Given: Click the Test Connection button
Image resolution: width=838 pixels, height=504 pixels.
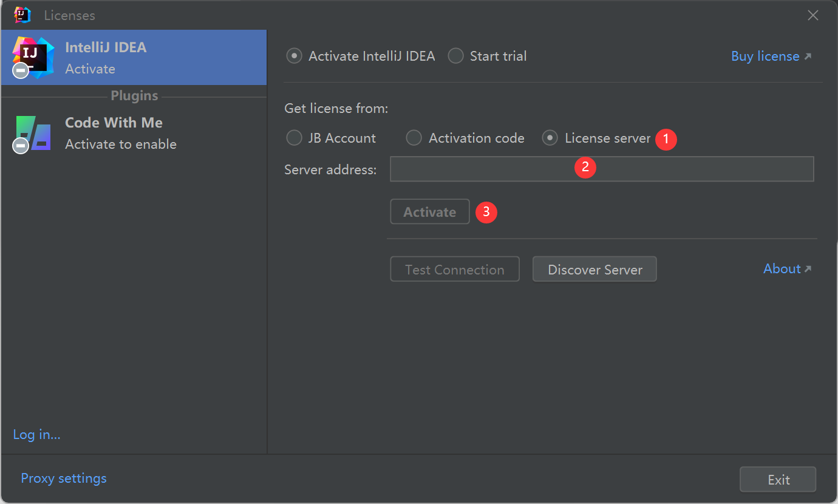Looking at the screenshot, I should (455, 269).
